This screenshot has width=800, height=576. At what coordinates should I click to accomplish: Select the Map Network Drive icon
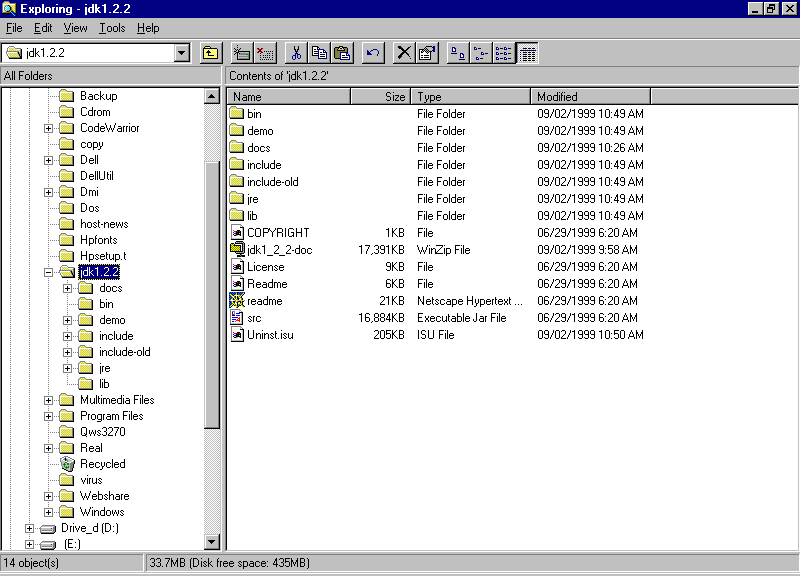tap(241, 52)
